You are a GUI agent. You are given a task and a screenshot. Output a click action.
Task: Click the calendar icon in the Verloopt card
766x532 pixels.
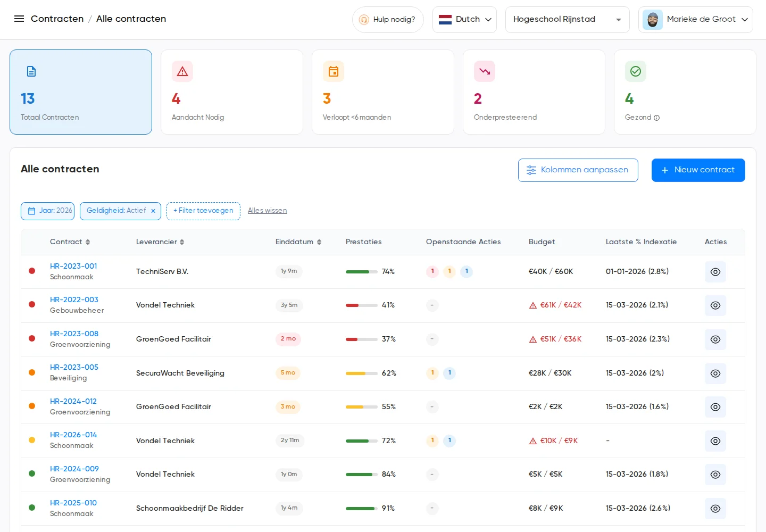[334, 71]
